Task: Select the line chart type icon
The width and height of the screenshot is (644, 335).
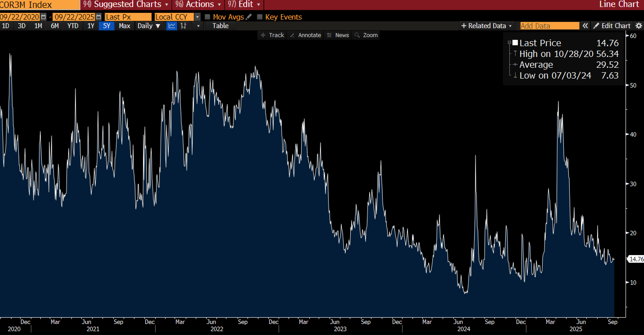Action: (x=172, y=26)
